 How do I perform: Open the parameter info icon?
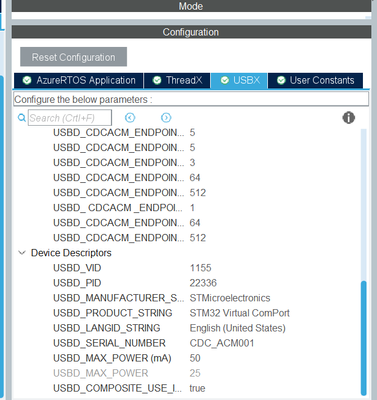point(349,118)
